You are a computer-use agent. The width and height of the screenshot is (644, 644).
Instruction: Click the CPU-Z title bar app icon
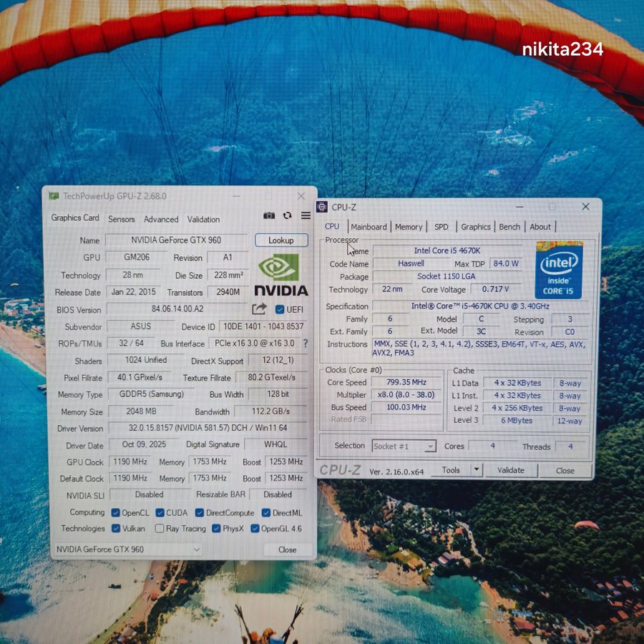[322, 207]
